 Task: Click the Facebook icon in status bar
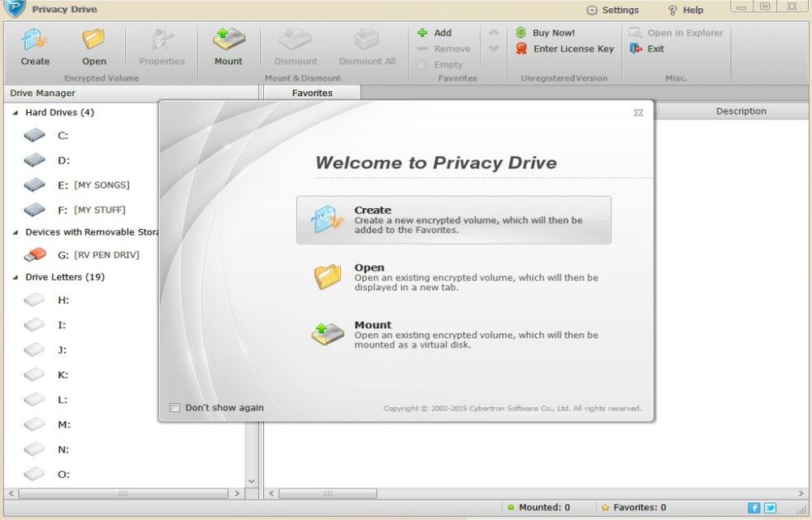coord(754,508)
